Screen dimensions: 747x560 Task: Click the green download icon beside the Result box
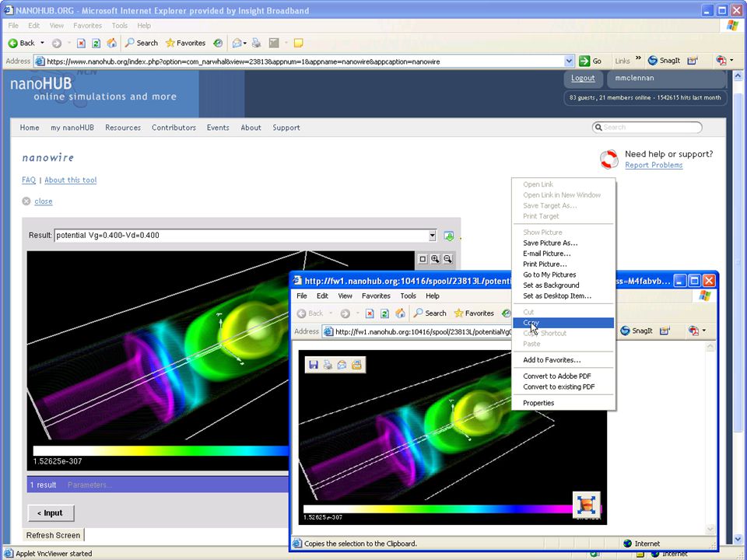coord(449,236)
